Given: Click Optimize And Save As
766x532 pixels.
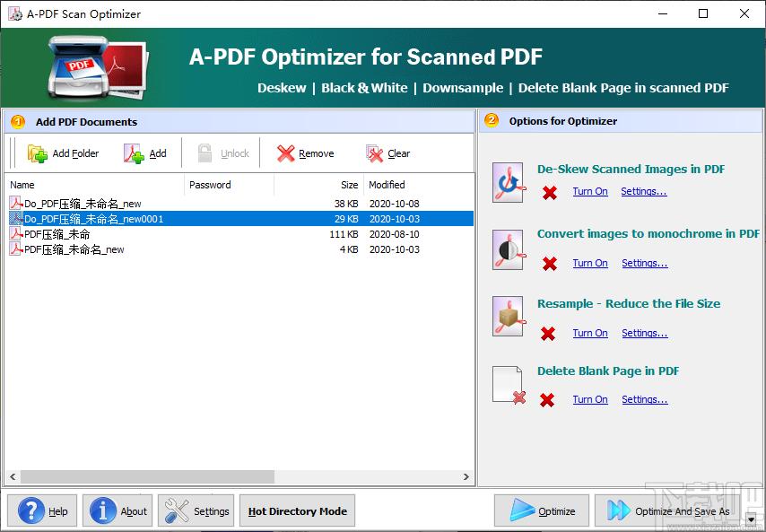Looking at the screenshot, I should pos(670,511).
